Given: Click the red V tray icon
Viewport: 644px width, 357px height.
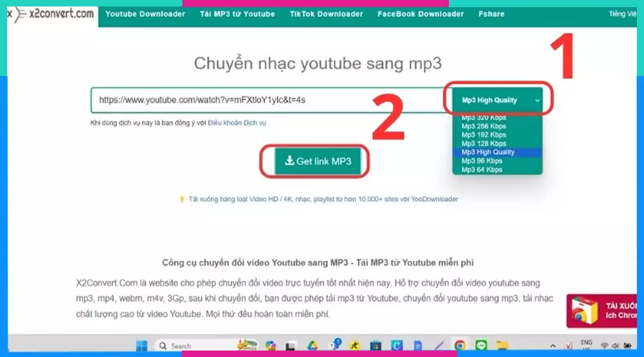Looking at the screenshot, I should pyautogui.click(x=569, y=346).
